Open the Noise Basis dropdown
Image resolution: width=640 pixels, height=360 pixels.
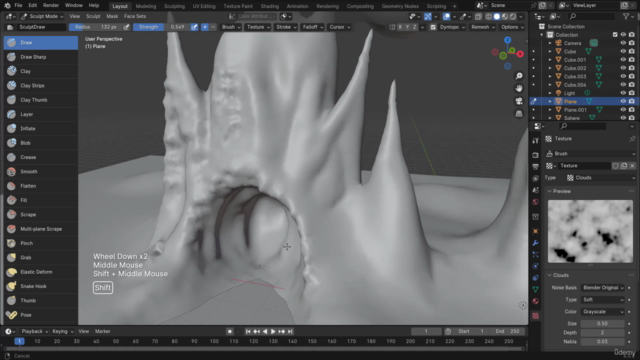click(602, 288)
